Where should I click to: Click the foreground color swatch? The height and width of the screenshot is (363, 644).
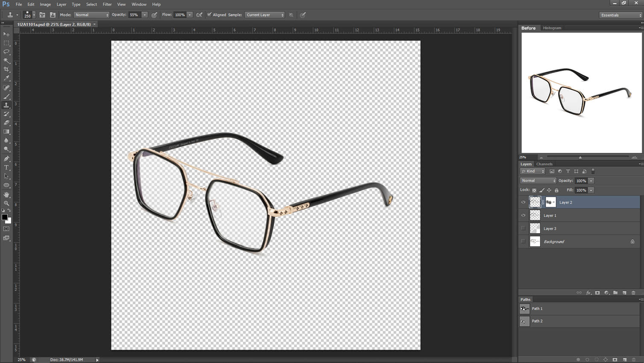point(4,217)
